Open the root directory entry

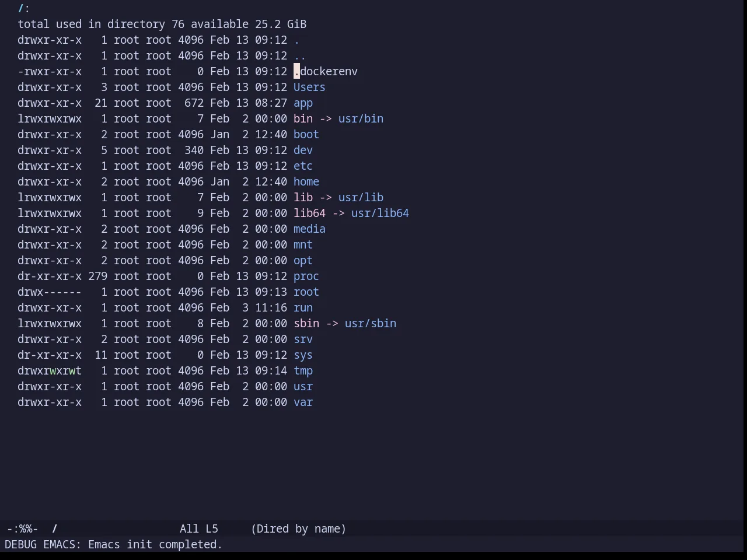pos(306,292)
